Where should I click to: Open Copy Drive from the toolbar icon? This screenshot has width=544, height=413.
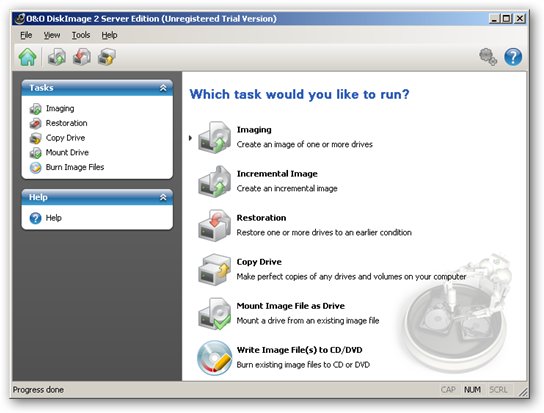(107, 57)
